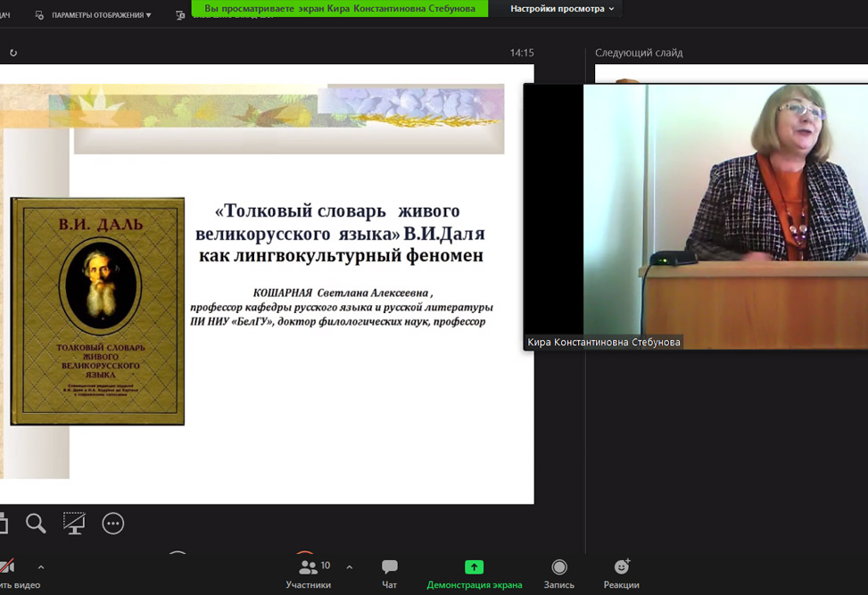Start recording with the Запись button
868x595 pixels.
coord(558,573)
